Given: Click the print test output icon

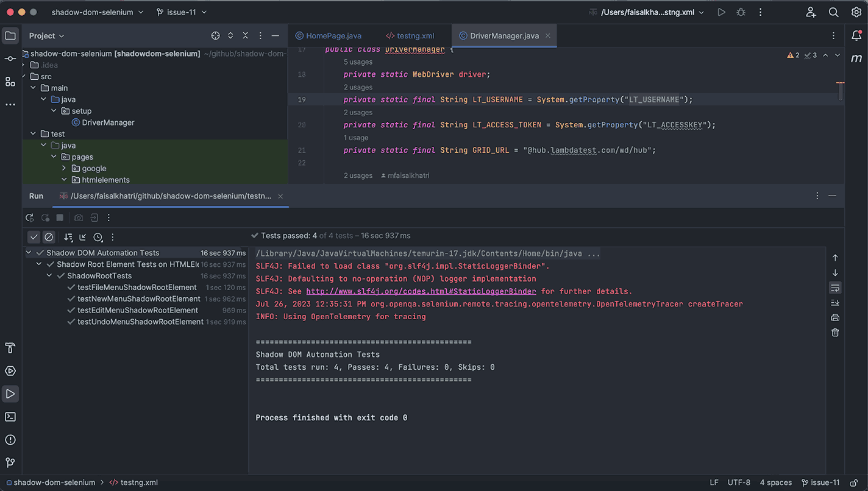Looking at the screenshot, I should tap(834, 317).
